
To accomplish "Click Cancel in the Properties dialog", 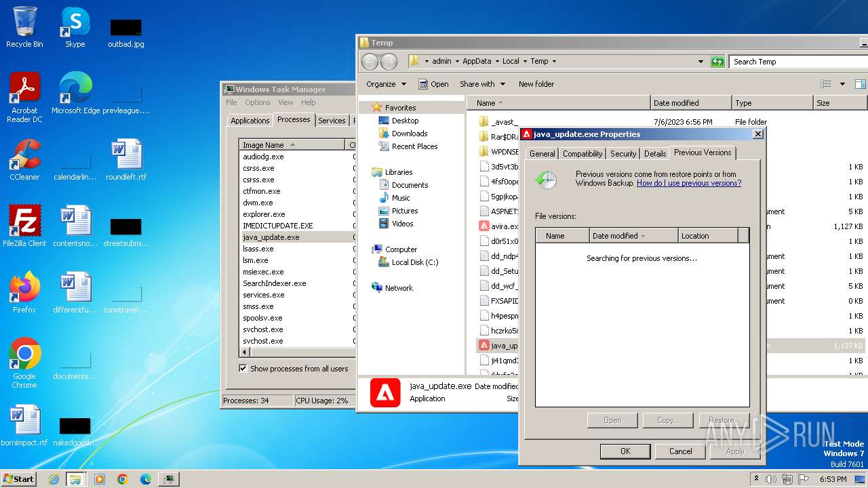I will point(680,451).
